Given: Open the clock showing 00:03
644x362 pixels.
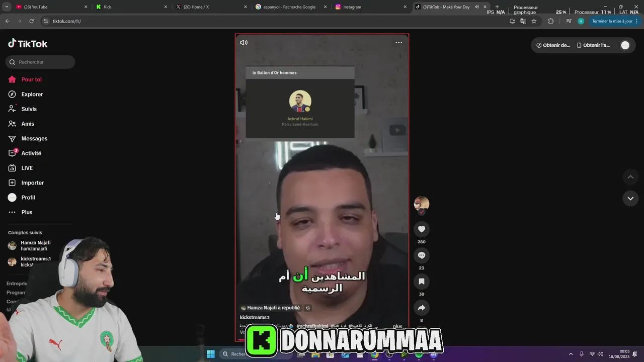Looking at the screenshot, I should (619, 354).
